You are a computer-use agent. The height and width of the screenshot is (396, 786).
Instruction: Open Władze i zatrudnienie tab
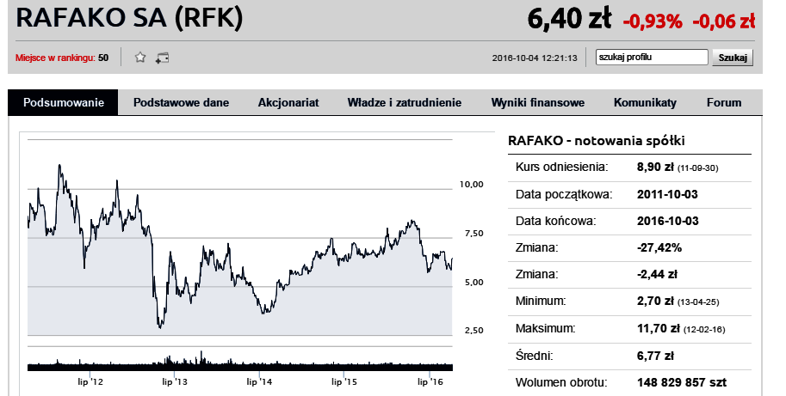pos(405,103)
